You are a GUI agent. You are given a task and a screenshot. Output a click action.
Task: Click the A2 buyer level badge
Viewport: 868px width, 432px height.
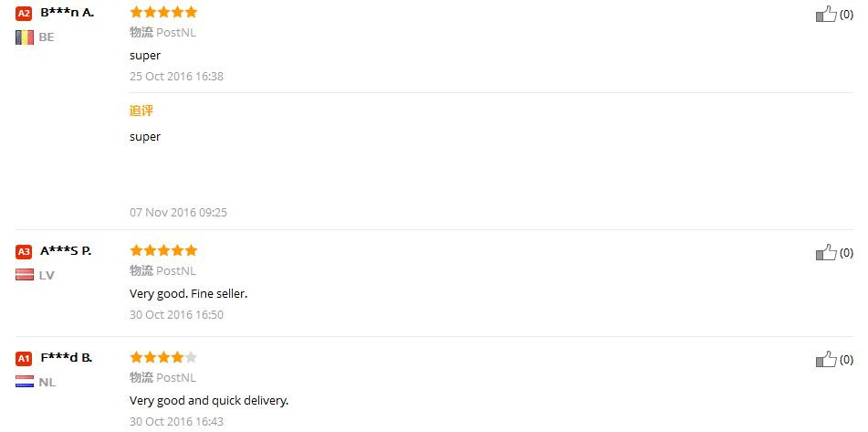tap(25, 14)
